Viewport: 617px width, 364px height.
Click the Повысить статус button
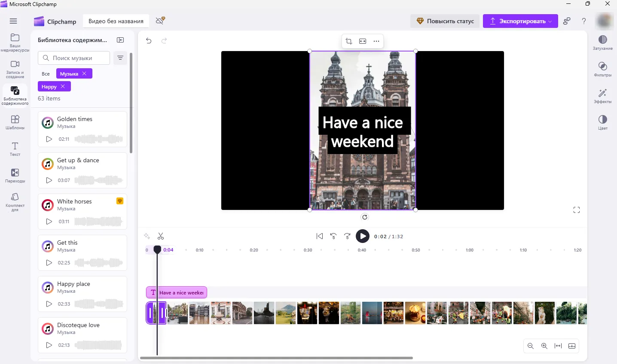445,21
